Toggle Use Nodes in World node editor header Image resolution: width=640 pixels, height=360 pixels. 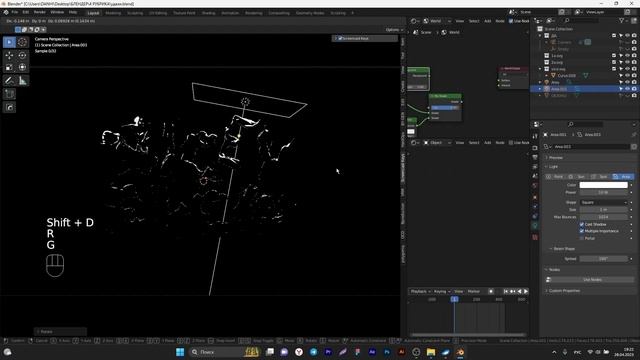click(x=511, y=21)
